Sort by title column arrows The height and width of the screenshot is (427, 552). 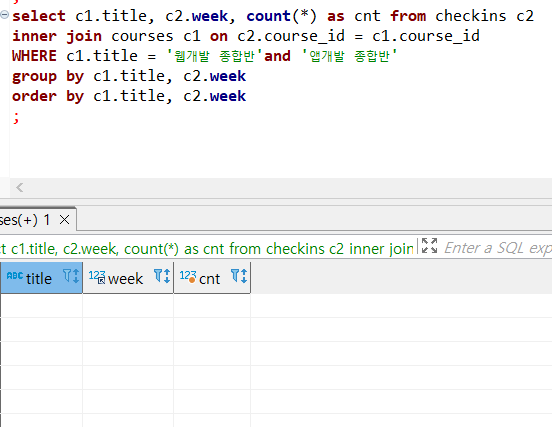point(76,276)
